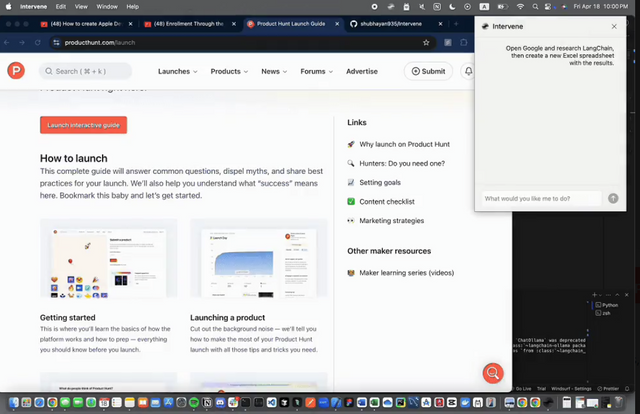This screenshot has width=640, height=414.
Task: Click the Launch interactive guide button
Action: [83, 125]
